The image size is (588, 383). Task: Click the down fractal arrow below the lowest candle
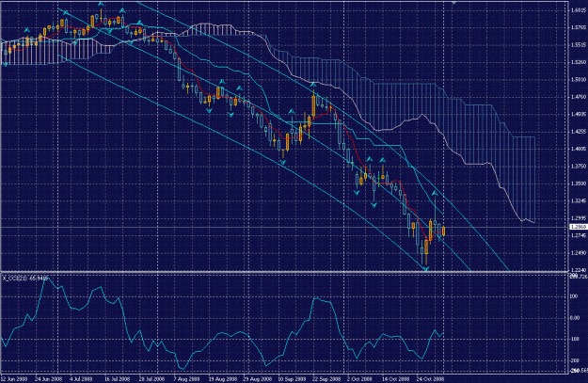point(425,268)
